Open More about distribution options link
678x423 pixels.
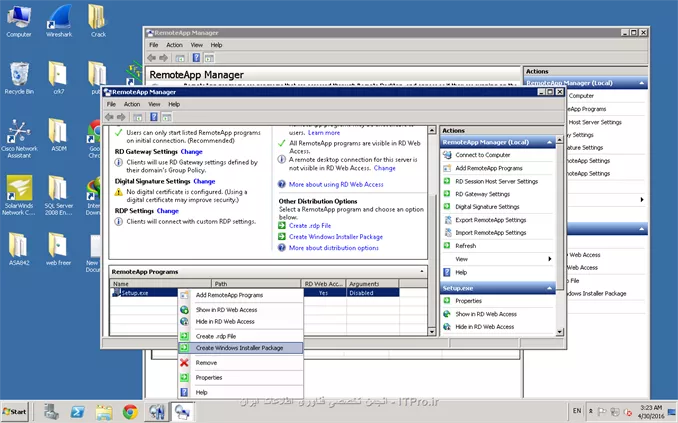pyautogui.click(x=333, y=248)
